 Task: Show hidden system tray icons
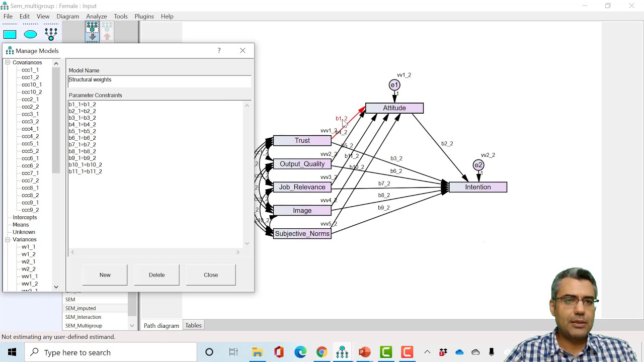coord(427,352)
